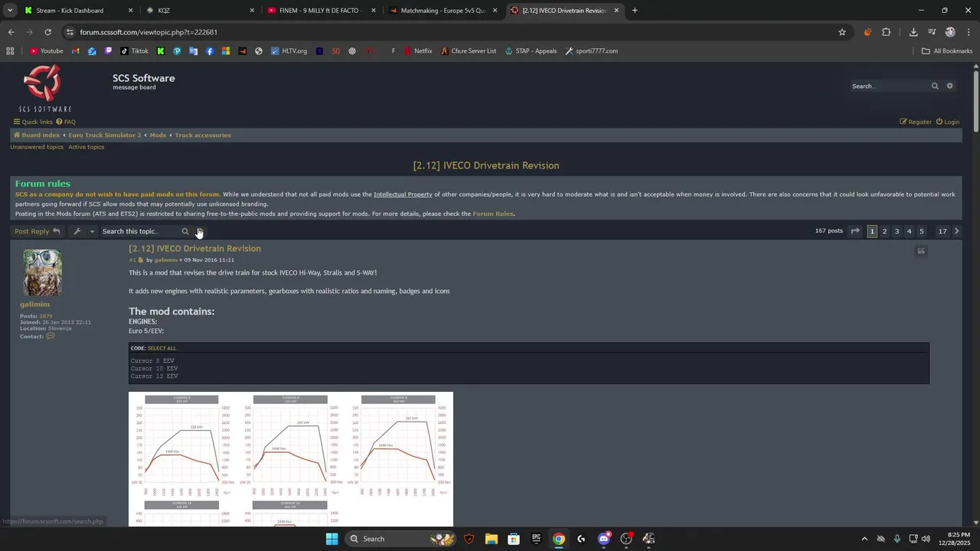Click next page arrow in pagination
Image resolution: width=980 pixels, height=551 pixels.
(956, 231)
